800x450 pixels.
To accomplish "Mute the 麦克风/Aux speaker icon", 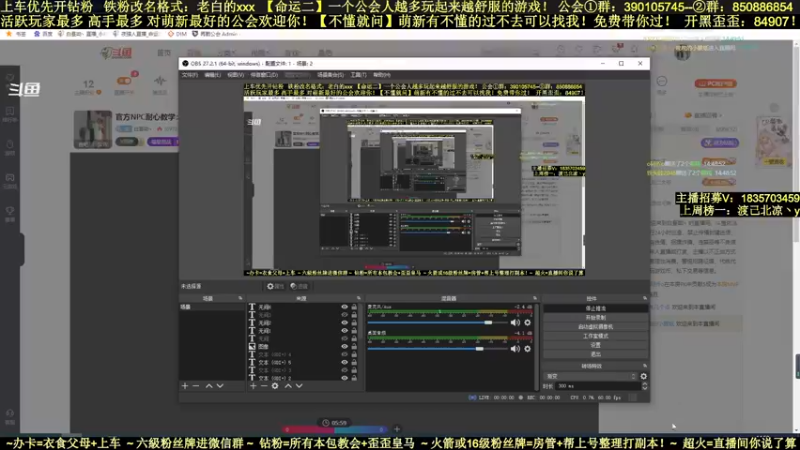I will (515, 322).
